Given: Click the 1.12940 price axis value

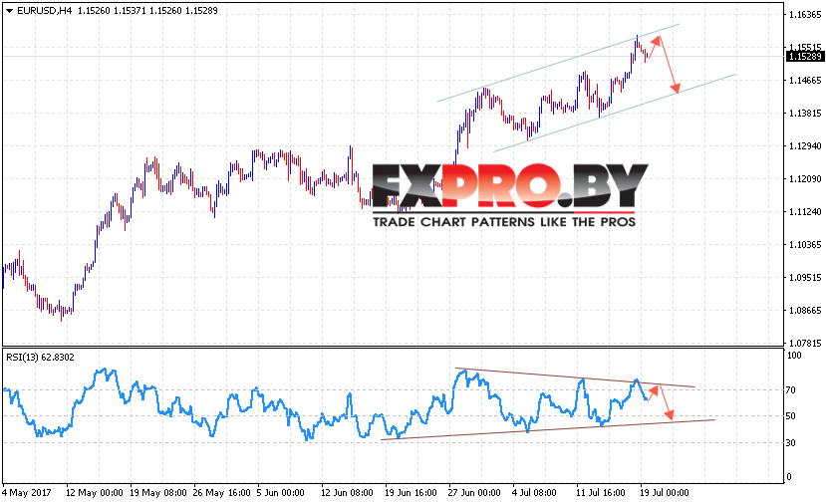Looking at the screenshot, I should point(805,145).
